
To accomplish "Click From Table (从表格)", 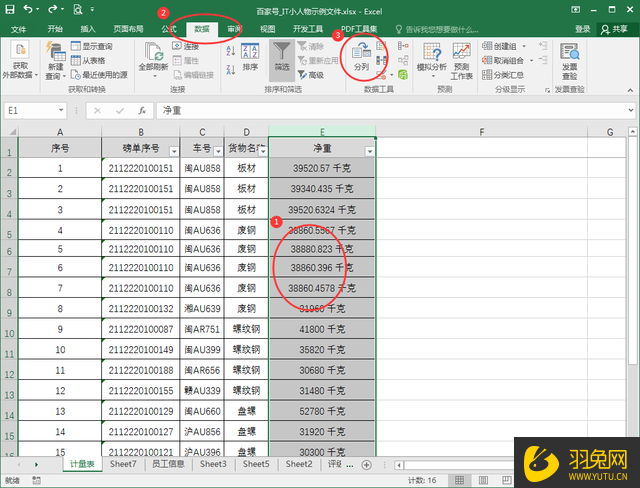I will coord(88,60).
